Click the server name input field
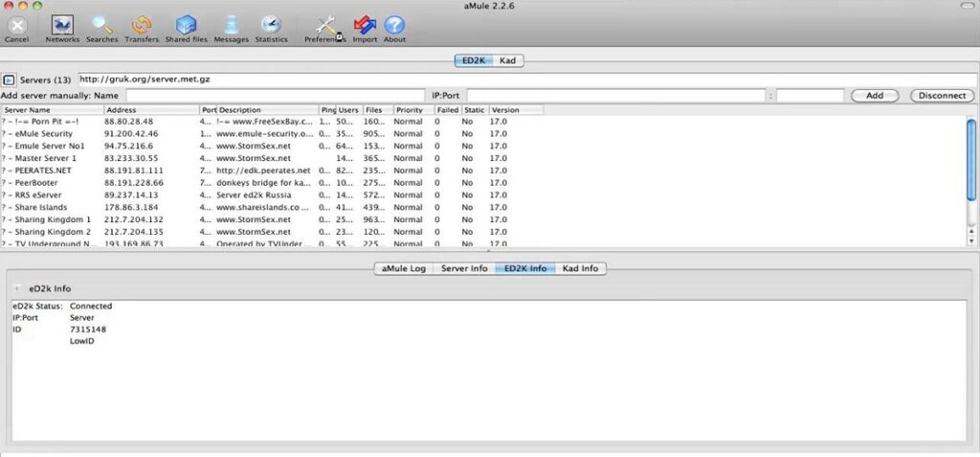Viewport: 980px width, 457px height. (x=260, y=96)
